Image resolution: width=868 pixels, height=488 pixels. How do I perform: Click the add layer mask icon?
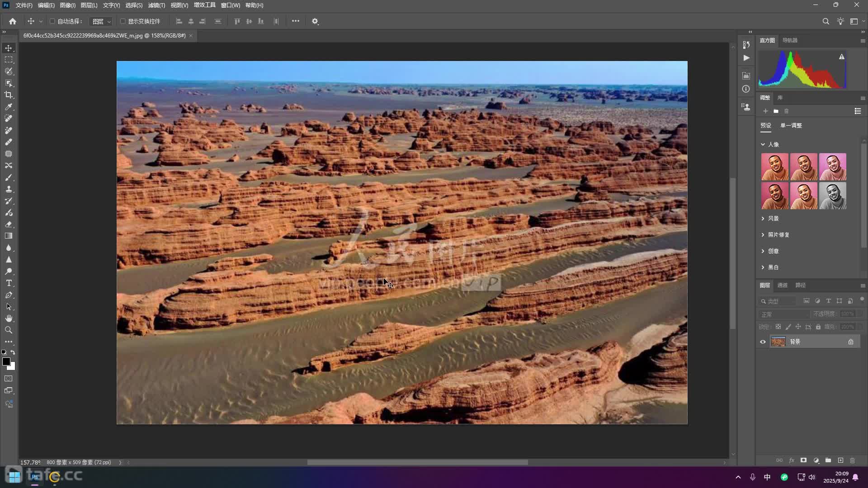(803, 460)
